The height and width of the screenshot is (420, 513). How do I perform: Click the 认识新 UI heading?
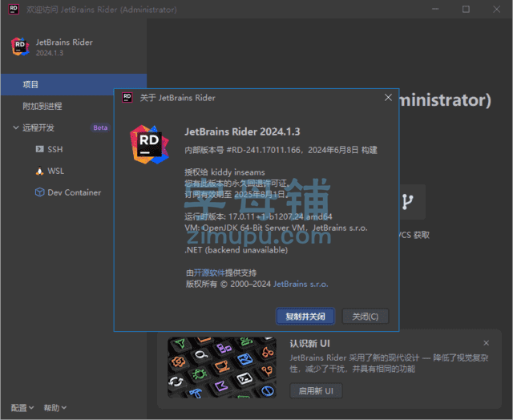[x=309, y=344]
